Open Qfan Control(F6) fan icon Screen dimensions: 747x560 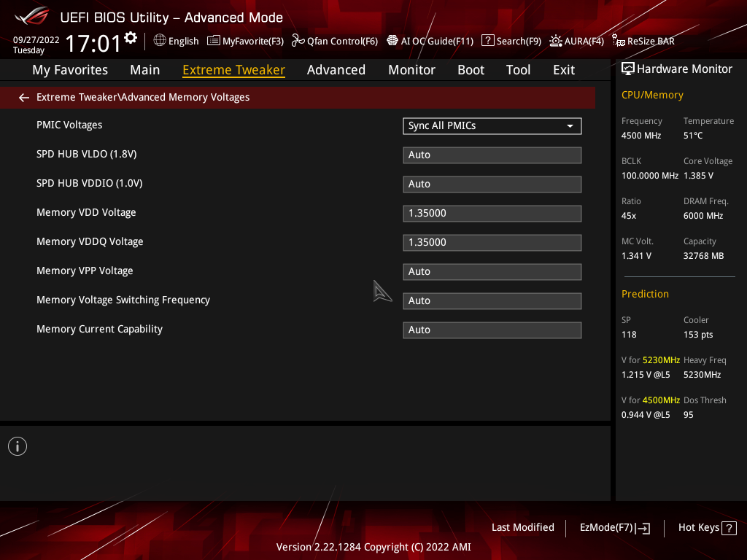point(298,41)
